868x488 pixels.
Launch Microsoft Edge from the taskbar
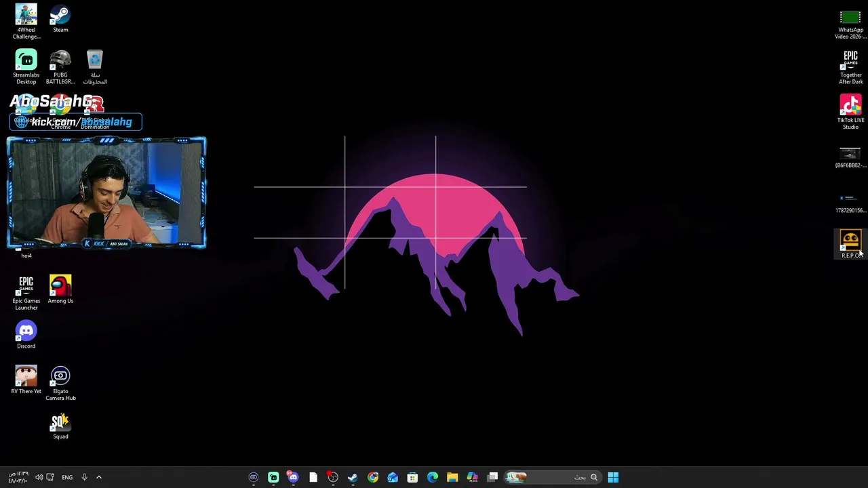433,477
